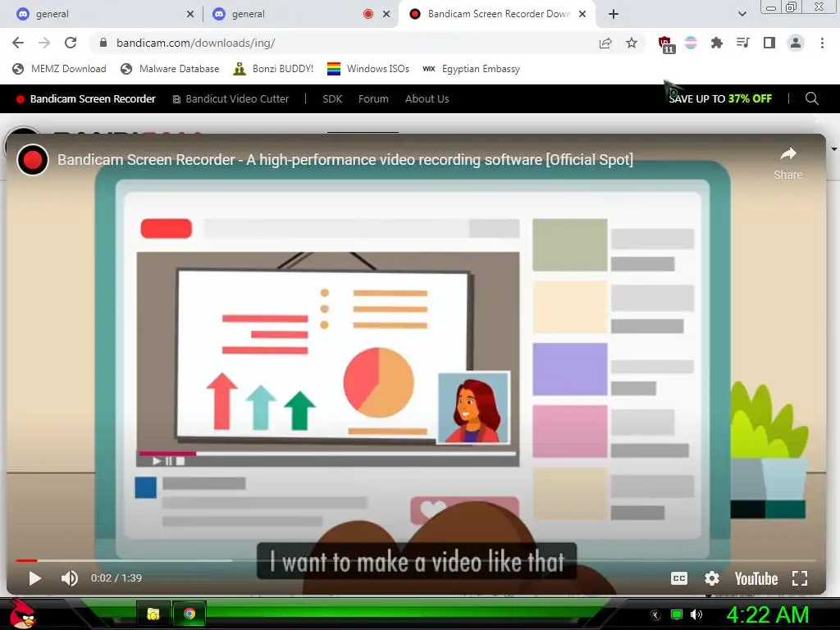The height and width of the screenshot is (630, 840).
Task: Open the system volume tray icon
Action: click(x=696, y=615)
